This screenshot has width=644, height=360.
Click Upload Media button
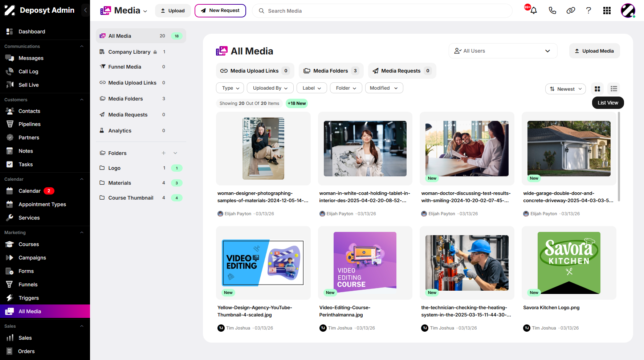pyautogui.click(x=594, y=51)
